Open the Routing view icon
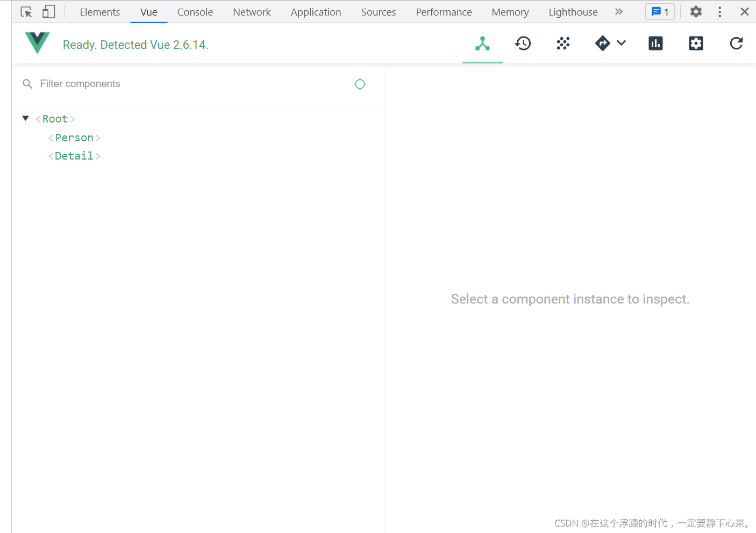The width and height of the screenshot is (756, 533). click(x=603, y=44)
